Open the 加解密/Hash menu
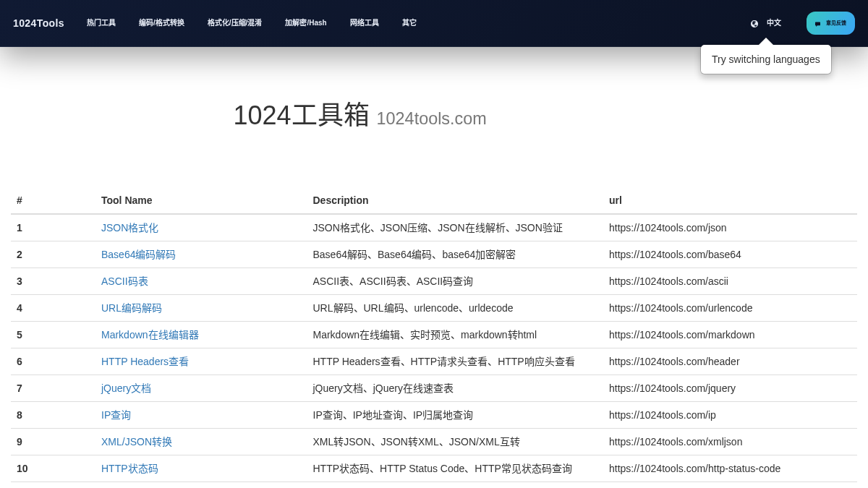The width and height of the screenshot is (868, 488). 305,23
